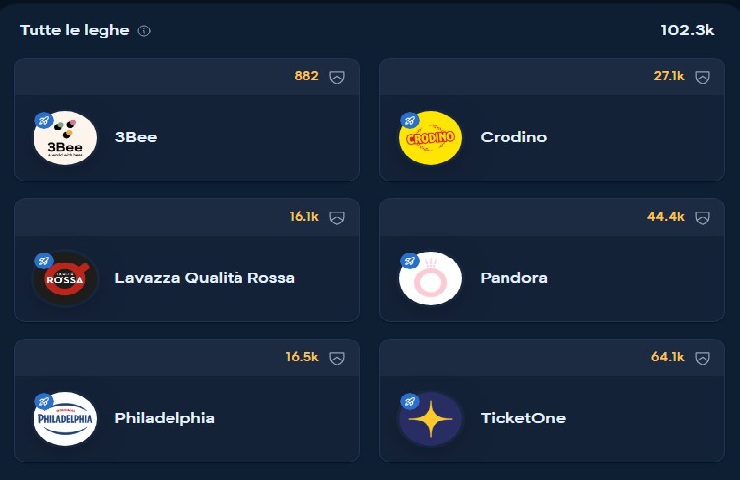The width and height of the screenshot is (740, 480).
Task: Click the Tutte le leghe heading
Action: (75, 31)
